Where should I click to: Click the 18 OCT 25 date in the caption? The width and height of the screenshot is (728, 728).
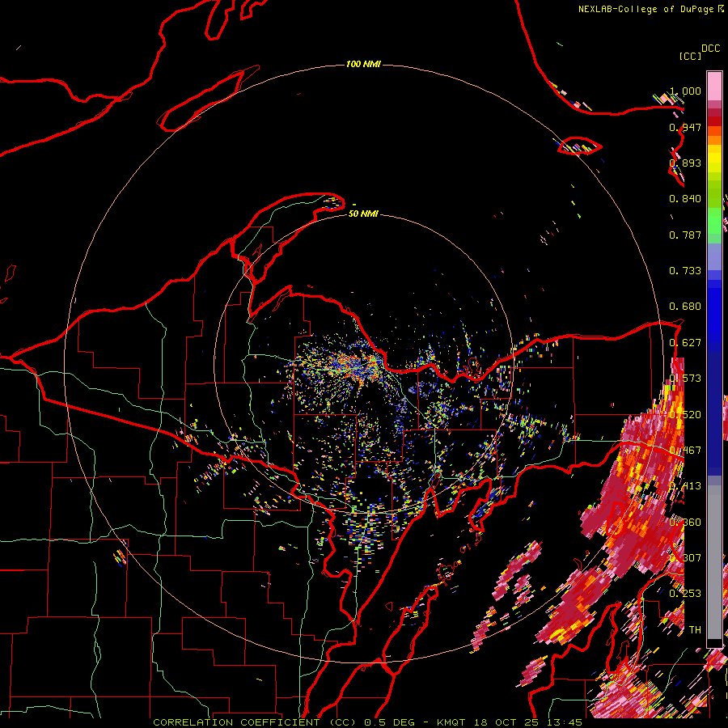pos(506,722)
